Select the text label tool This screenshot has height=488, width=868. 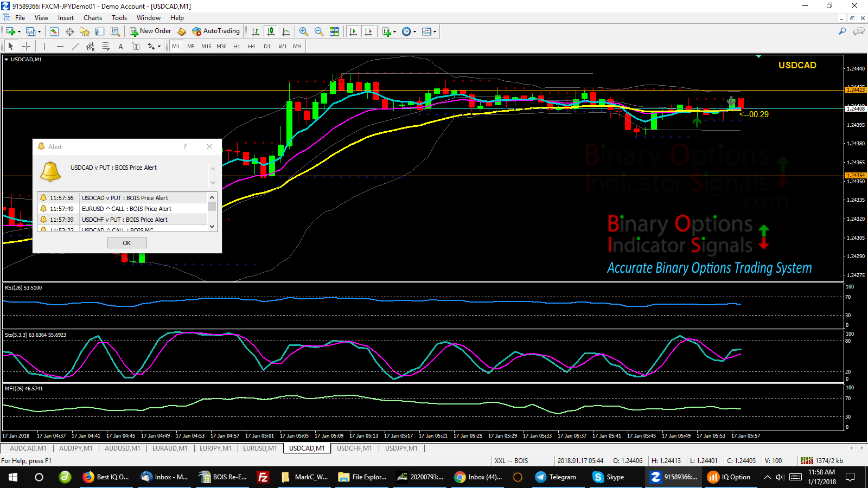click(136, 46)
